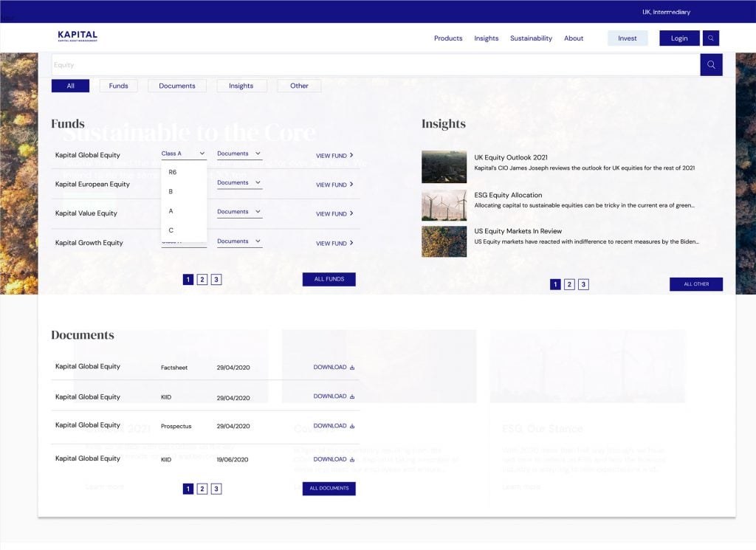Click the 19/06/2020 document date
This screenshot has height=550, width=756.
pos(233,460)
